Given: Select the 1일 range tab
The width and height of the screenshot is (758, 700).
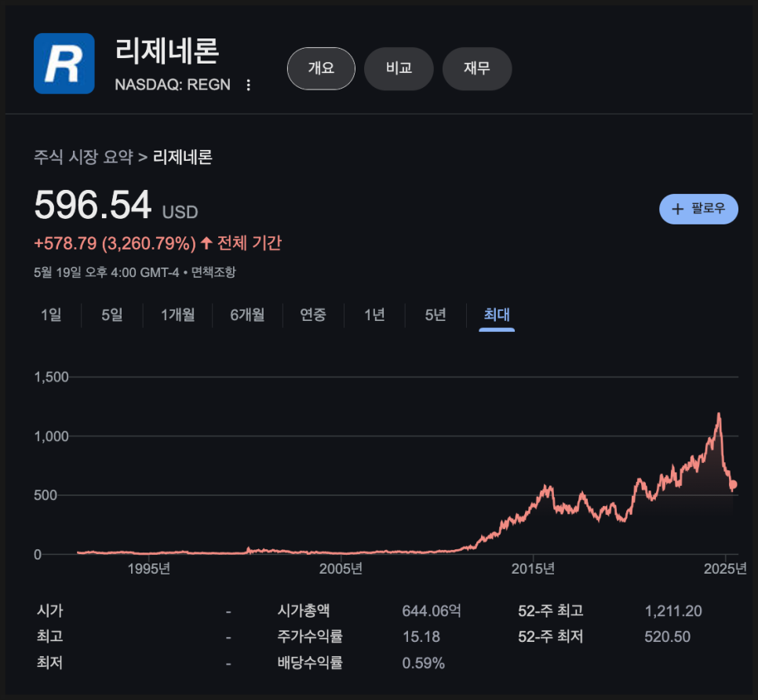Looking at the screenshot, I should tap(51, 315).
